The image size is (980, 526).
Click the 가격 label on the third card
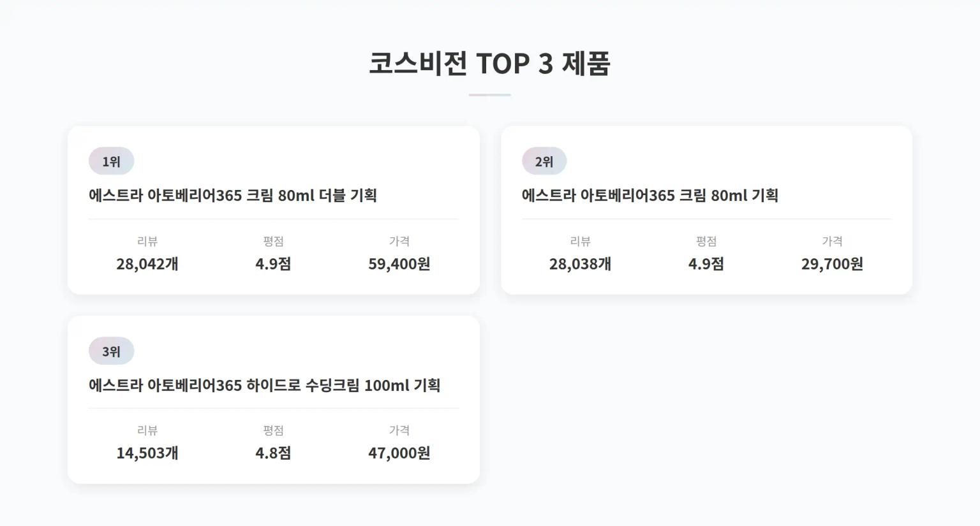[x=399, y=430]
